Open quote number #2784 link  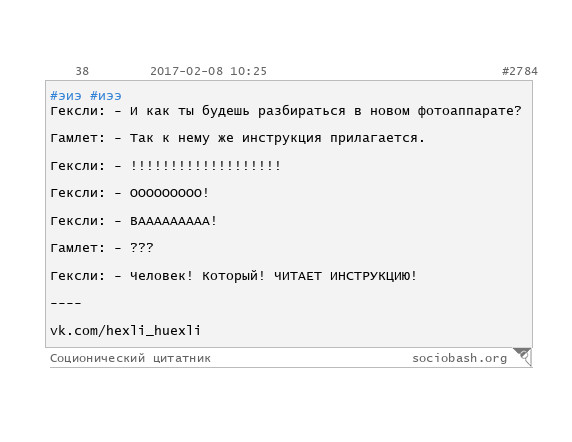pyautogui.click(x=520, y=71)
